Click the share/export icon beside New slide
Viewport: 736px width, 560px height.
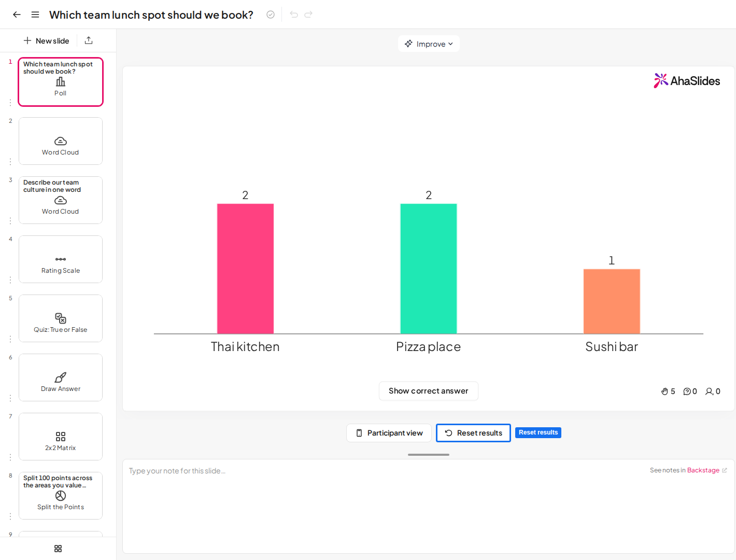[x=89, y=40]
